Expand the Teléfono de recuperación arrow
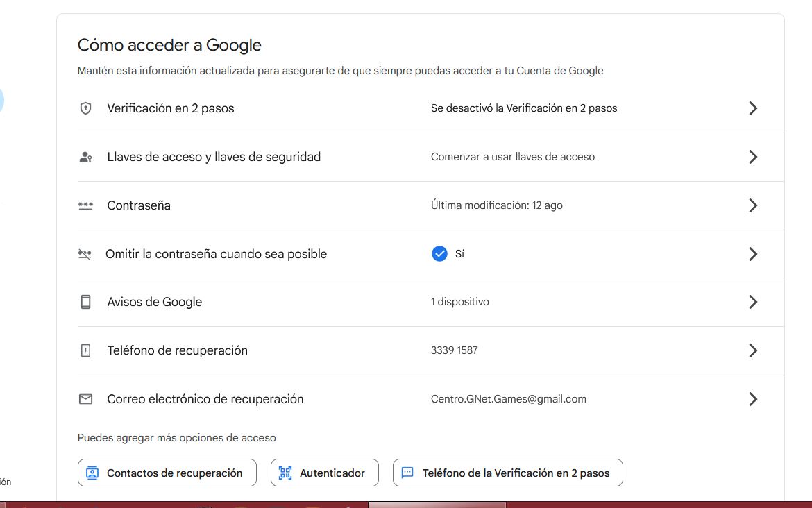 [753, 350]
